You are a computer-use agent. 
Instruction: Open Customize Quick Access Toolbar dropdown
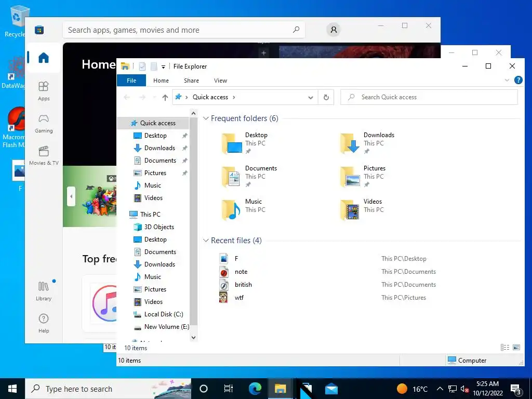click(163, 67)
